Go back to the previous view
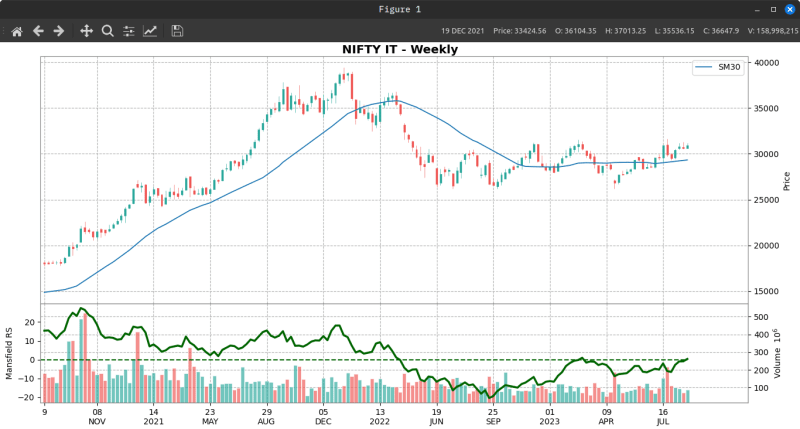Image resolution: width=800 pixels, height=429 pixels. [38, 31]
